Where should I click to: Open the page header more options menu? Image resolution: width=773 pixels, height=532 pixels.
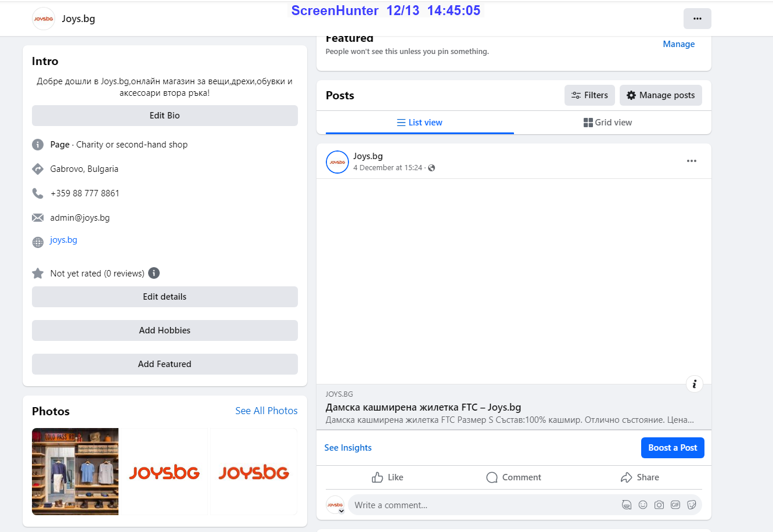(697, 19)
